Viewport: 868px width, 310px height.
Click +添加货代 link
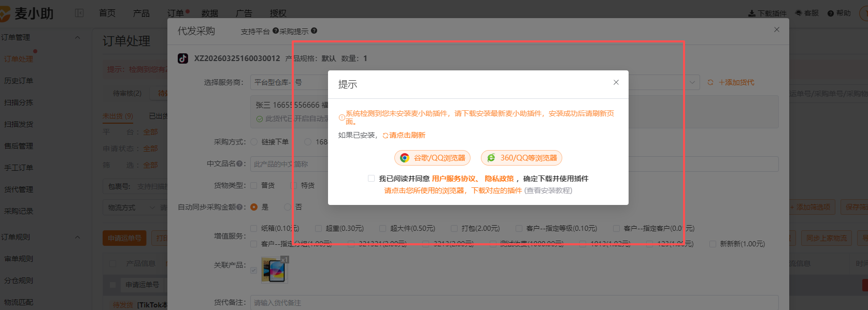(736, 82)
